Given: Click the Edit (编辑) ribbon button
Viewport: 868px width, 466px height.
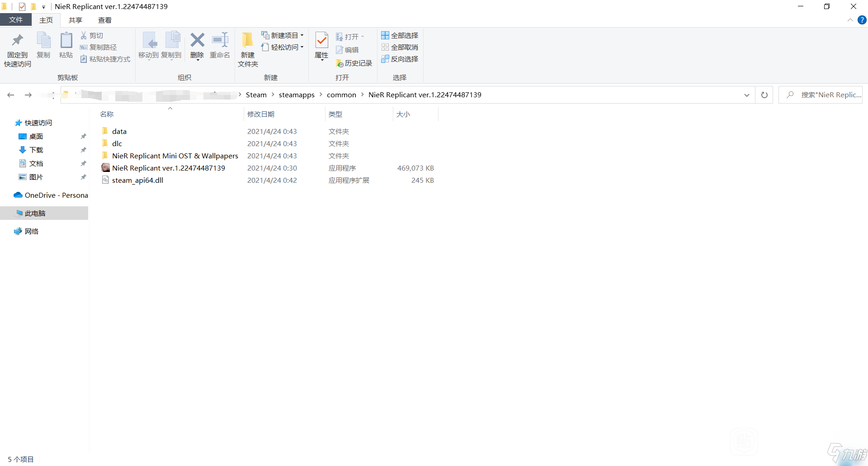Looking at the screenshot, I should tap(347, 50).
